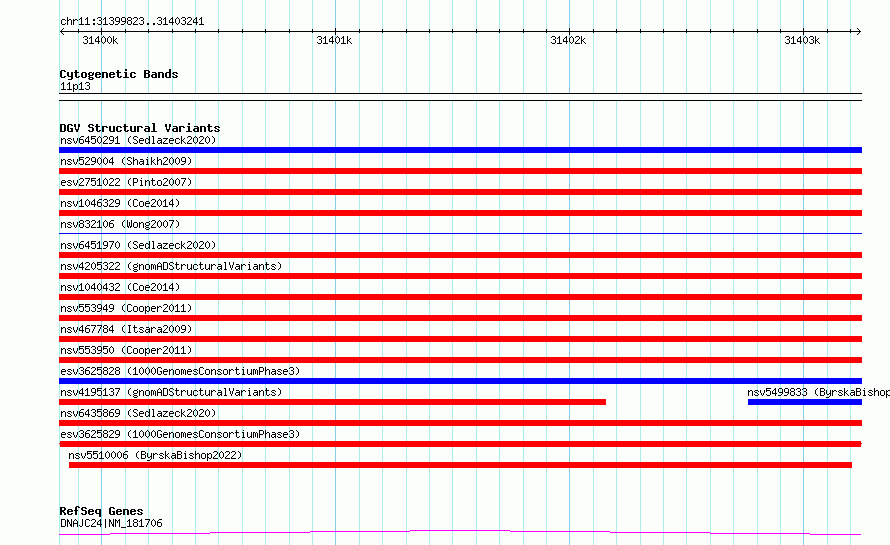
Task: Click the red bar under nsv5510006
Action: coord(460,465)
